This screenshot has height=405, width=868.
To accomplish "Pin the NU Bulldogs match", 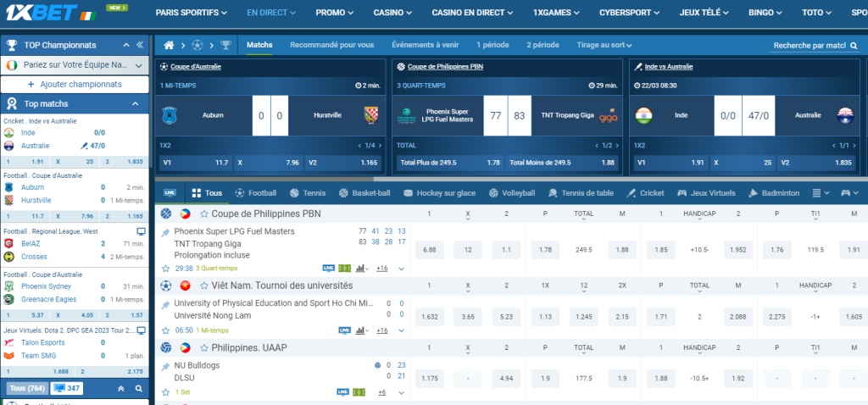I will point(165,368).
